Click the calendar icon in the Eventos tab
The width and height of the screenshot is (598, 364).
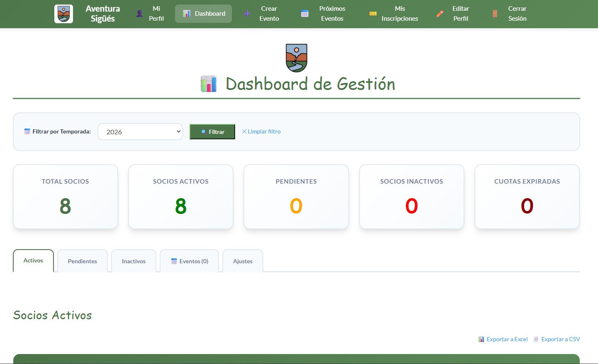(174, 261)
